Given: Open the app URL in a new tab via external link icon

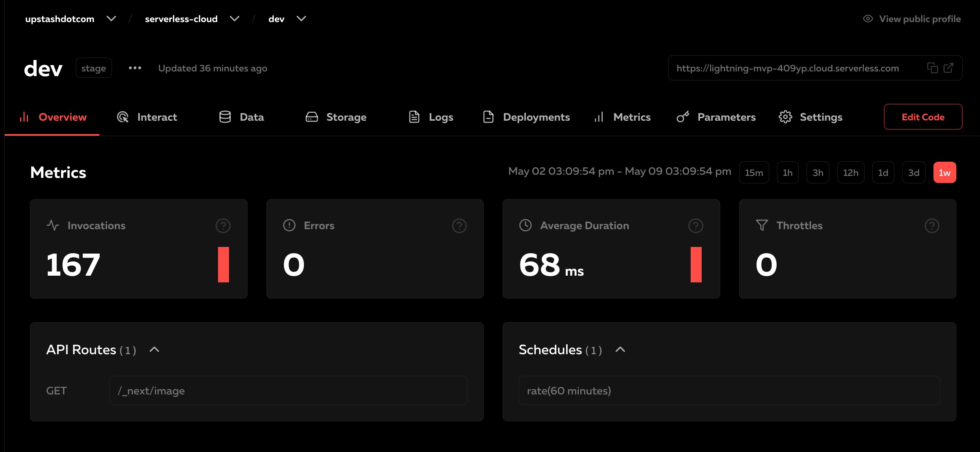Looking at the screenshot, I should [949, 68].
